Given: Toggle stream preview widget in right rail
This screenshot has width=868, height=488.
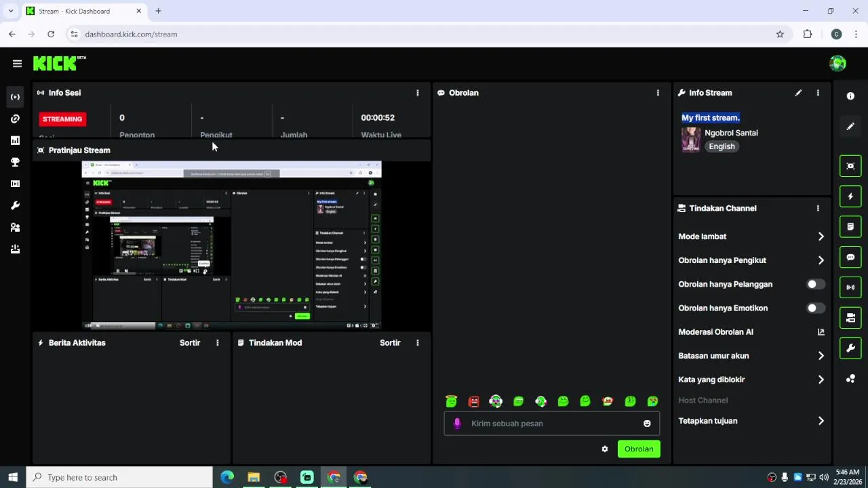Looking at the screenshot, I should click(850, 166).
